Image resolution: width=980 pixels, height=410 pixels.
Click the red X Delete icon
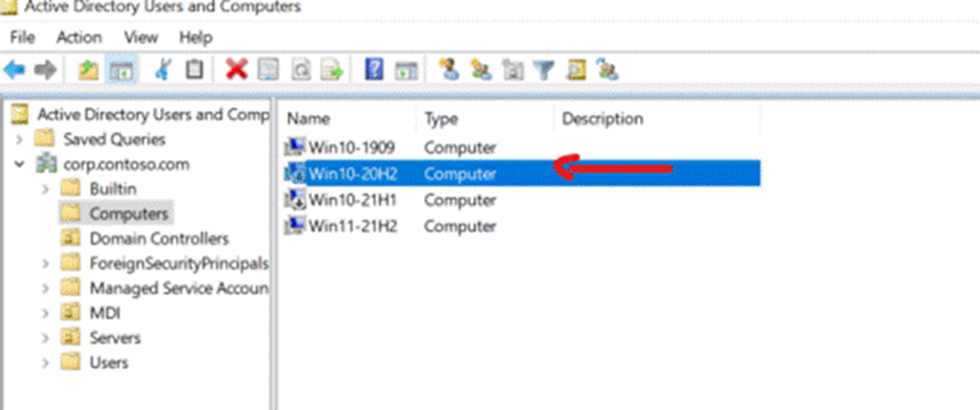236,69
